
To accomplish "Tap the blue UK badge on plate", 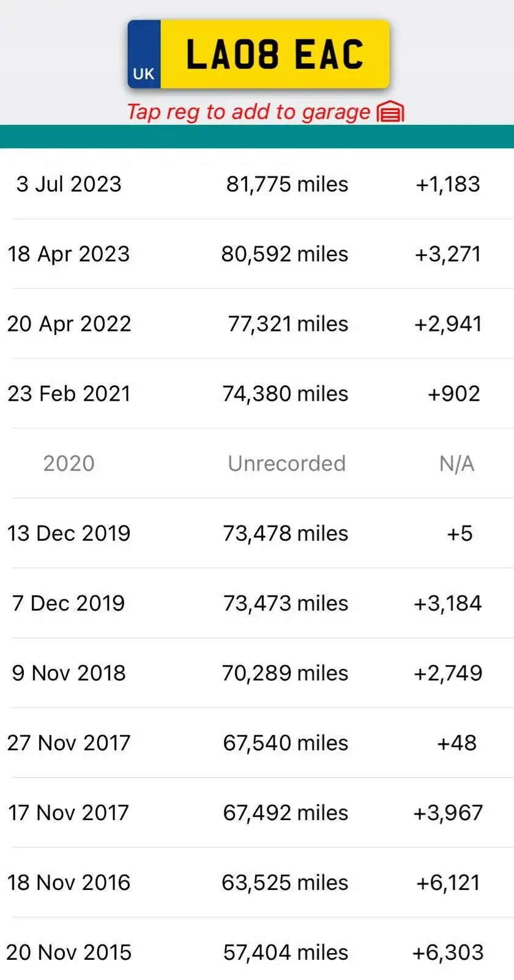I will (x=144, y=54).
